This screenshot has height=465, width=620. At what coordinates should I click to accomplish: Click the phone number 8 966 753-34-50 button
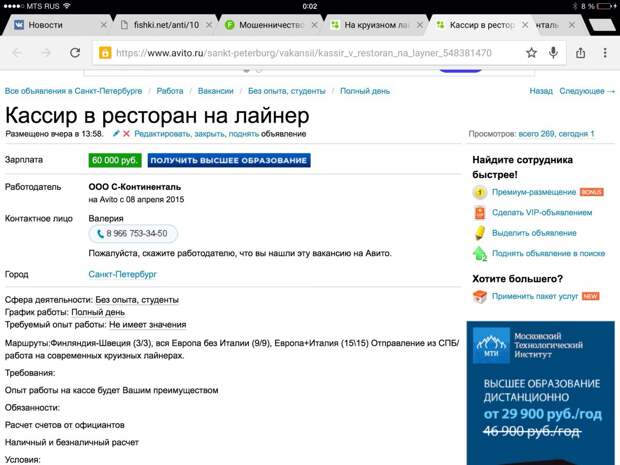point(133,234)
